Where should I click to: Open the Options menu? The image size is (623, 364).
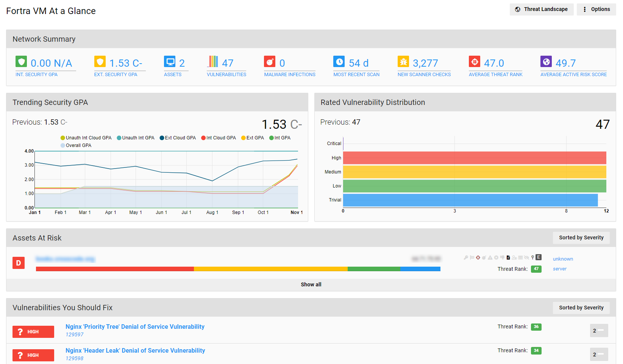(x=596, y=9)
